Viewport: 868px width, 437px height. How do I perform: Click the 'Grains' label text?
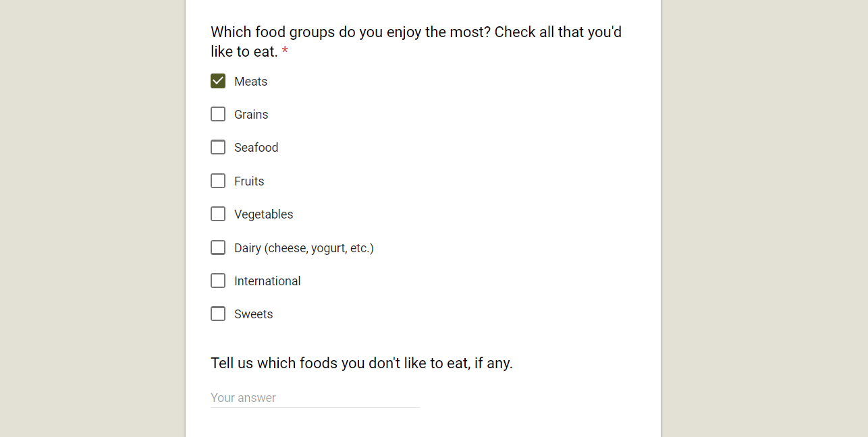[251, 115]
